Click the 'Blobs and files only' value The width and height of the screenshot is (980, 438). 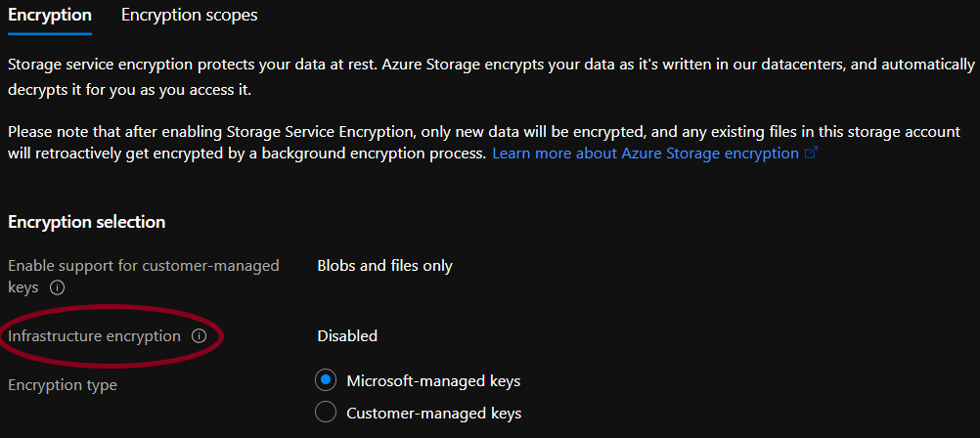click(x=384, y=266)
